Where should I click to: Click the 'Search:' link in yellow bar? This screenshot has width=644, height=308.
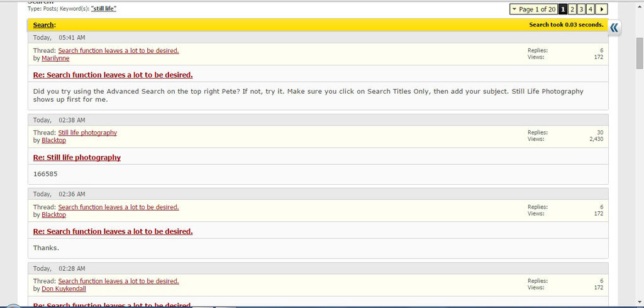pyautogui.click(x=44, y=25)
